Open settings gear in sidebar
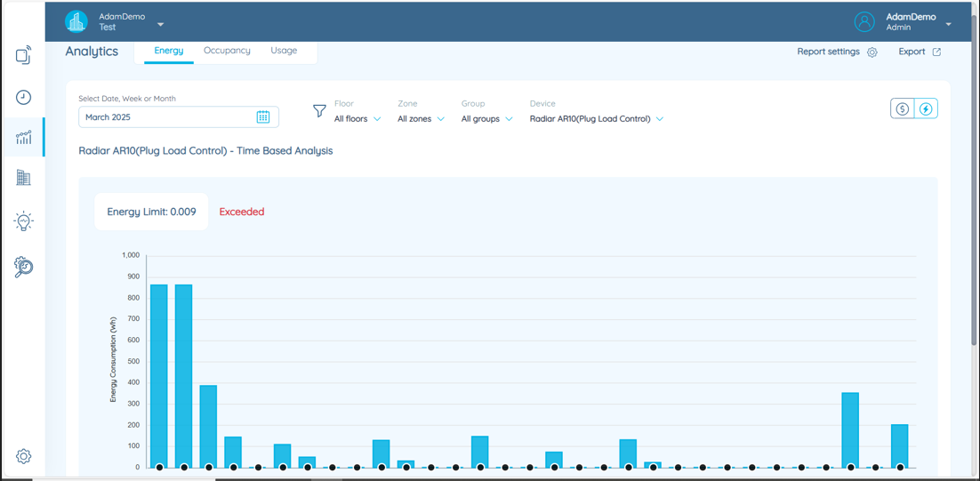Image resolution: width=980 pixels, height=481 pixels. coord(23,456)
